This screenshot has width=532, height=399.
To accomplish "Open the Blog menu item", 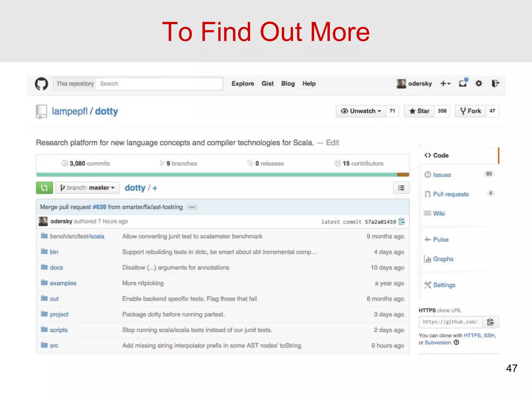I will tap(288, 84).
